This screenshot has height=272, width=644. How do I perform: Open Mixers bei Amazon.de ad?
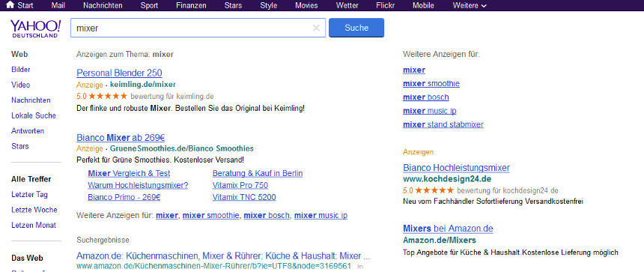pos(448,229)
